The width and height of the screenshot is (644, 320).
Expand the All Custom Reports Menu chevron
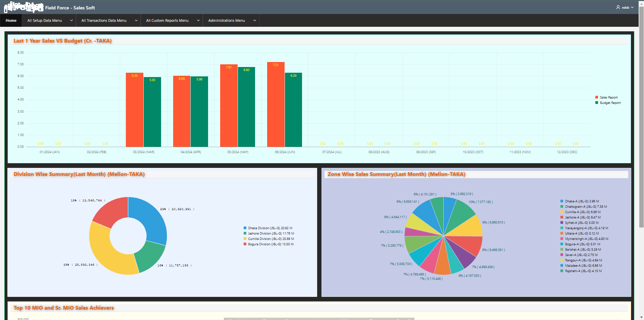click(198, 20)
